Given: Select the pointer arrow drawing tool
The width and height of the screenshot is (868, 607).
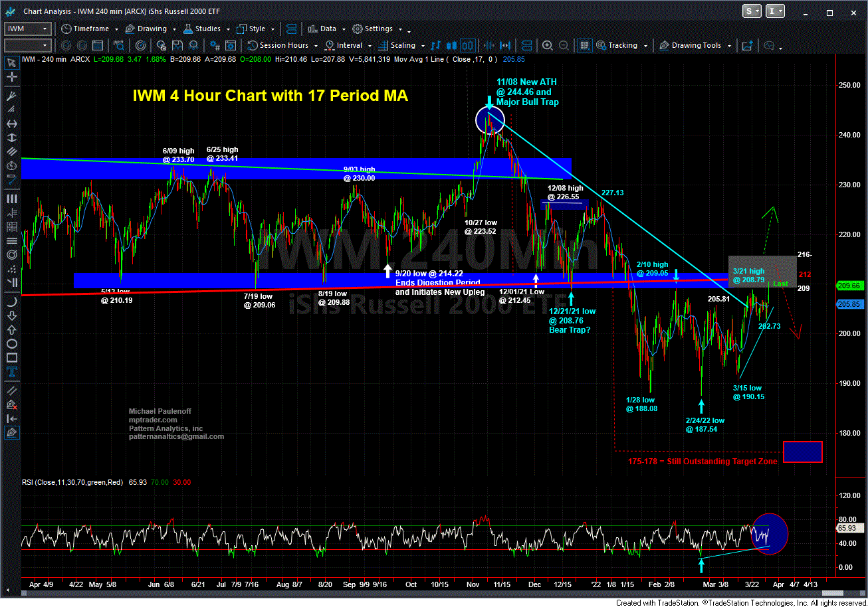Looking at the screenshot, I should click(x=11, y=64).
